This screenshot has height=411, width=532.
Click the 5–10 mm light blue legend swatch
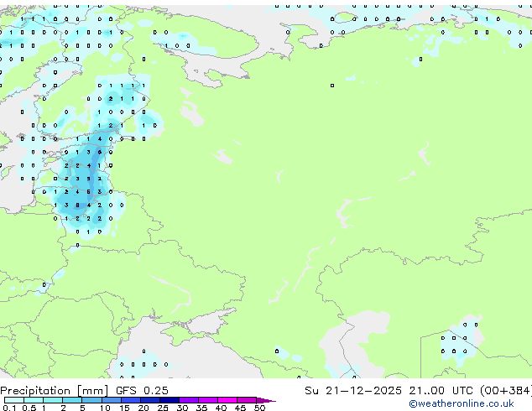91,400
